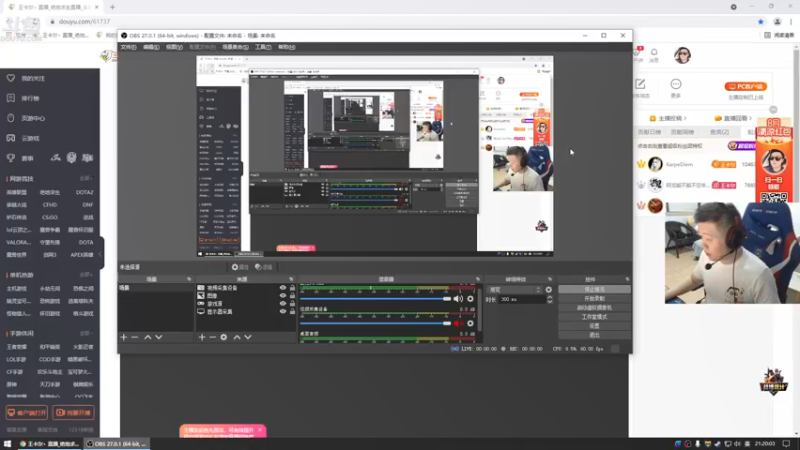Open 设置 from OBS controls
The image size is (800, 450).
(x=594, y=326)
